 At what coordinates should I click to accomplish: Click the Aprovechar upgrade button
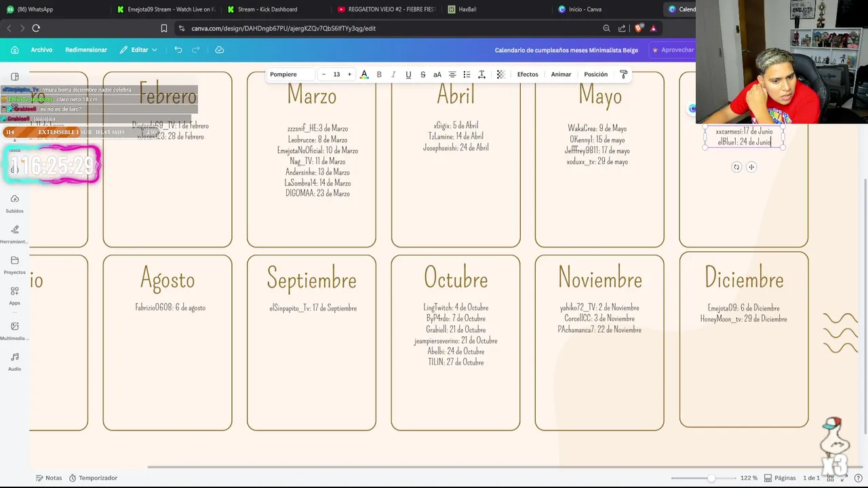[x=673, y=49]
